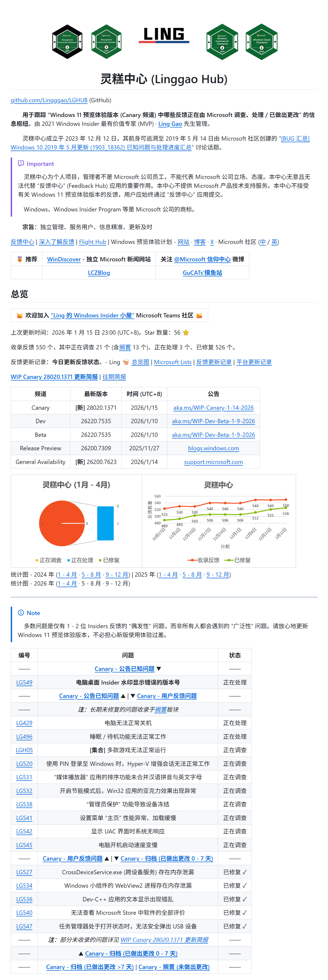Open Canary - 搁置 (未做出更改) link
The height and width of the screenshot is (980, 328).
point(174,967)
